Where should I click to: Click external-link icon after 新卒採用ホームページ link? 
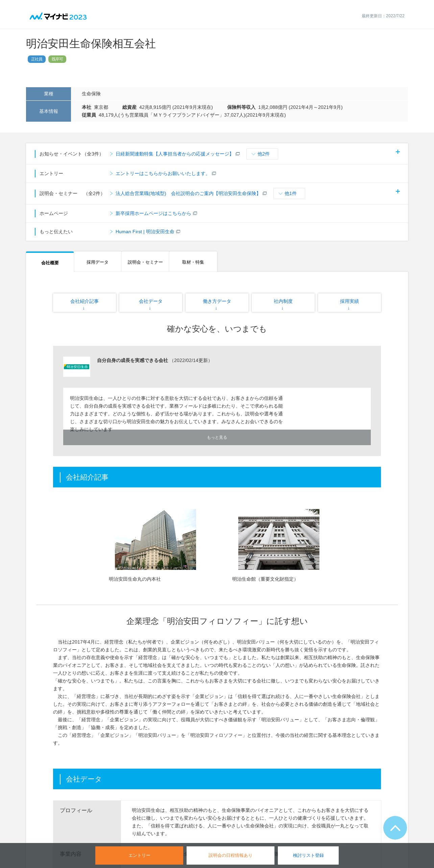tap(195, 214)
